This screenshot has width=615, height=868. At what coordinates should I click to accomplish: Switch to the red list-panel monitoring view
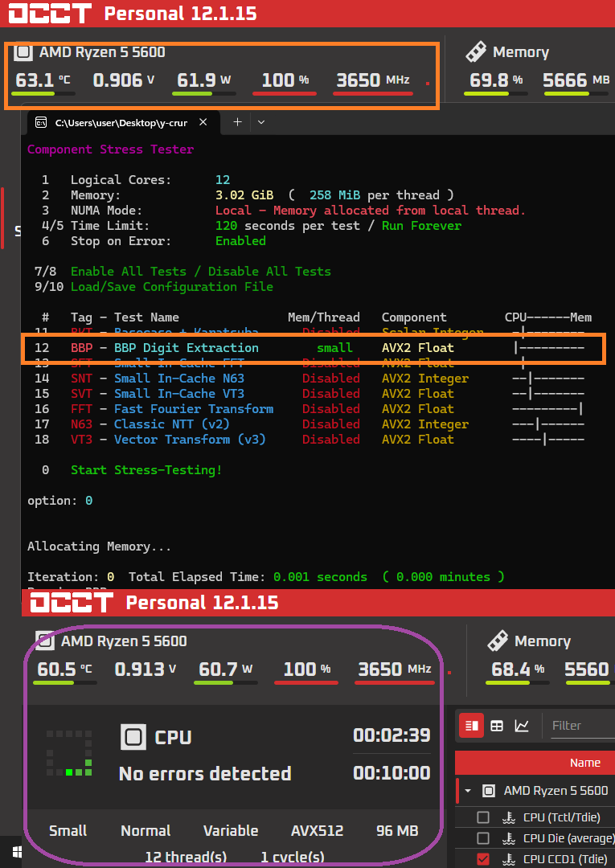pyautogui.click(x=472, y=725)
